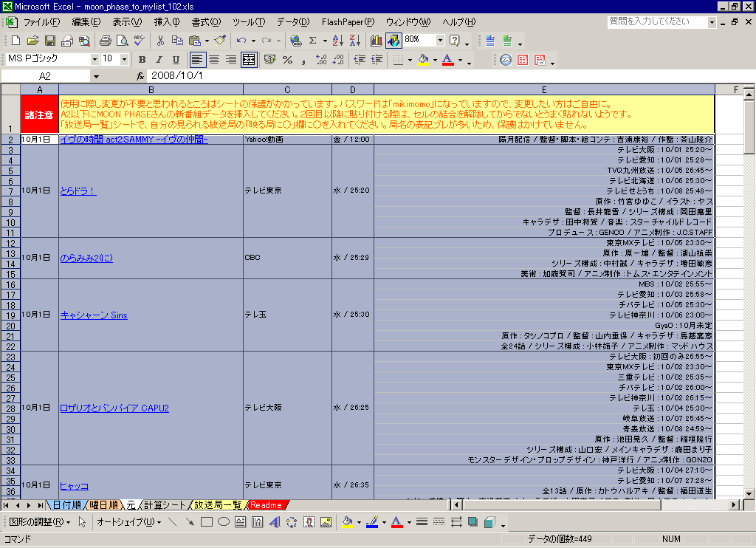Switch to the 放送局一覧 sheet tab
This screenshot has width=756, height=548.
217,505
